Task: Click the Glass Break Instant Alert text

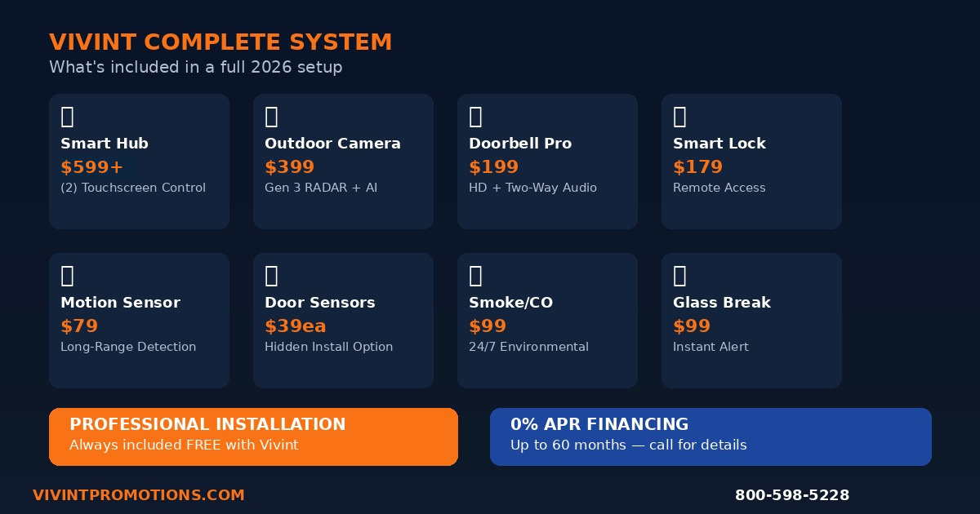Action: (x=710, y=347)
